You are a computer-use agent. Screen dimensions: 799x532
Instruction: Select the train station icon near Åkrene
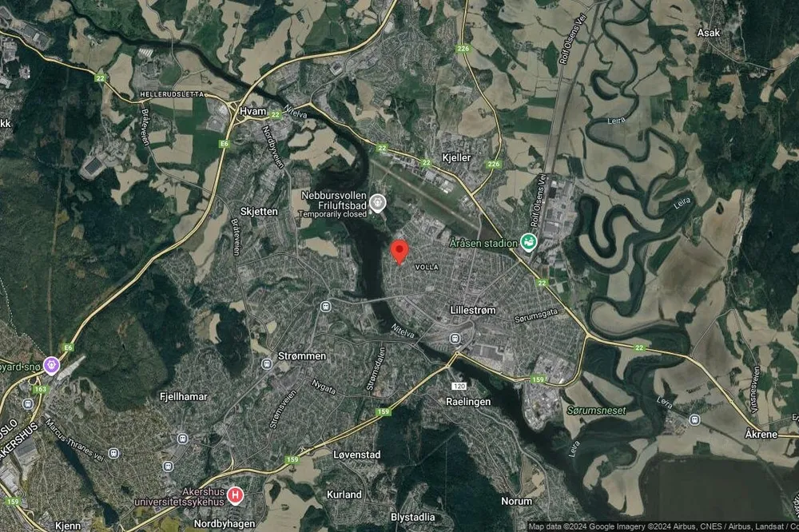(x=694, y=420)
